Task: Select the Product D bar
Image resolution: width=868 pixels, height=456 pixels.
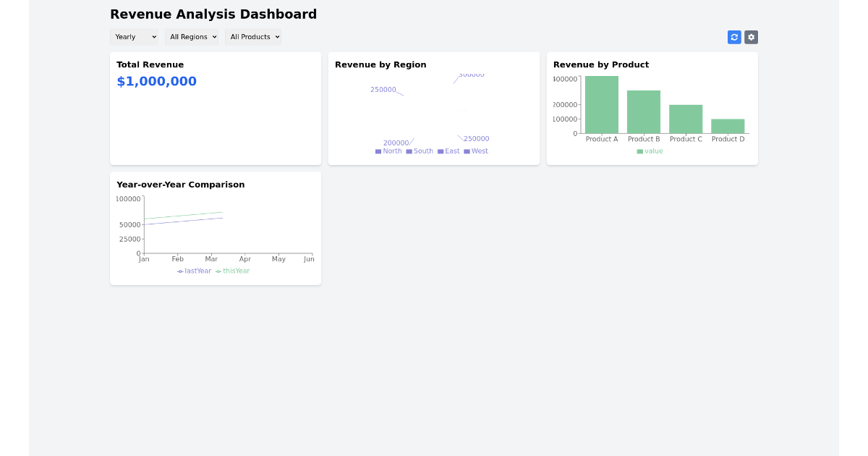Action: (x=728, y=127)
